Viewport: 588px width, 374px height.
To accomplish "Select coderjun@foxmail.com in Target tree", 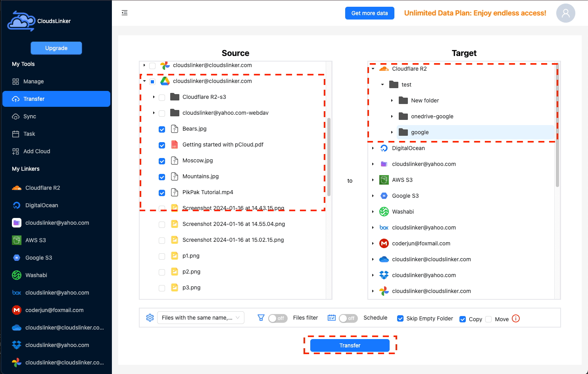I will pos(421,243).
